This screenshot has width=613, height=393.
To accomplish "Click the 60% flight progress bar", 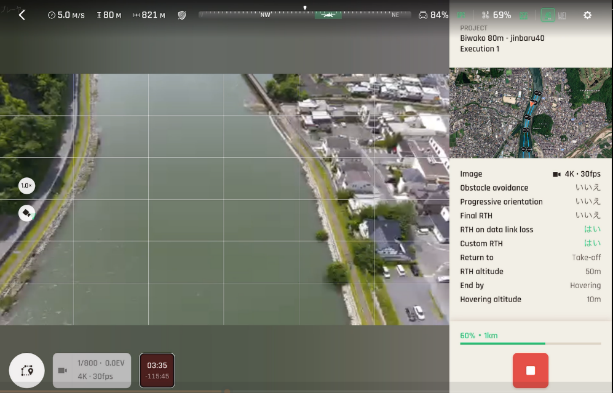I will 531,343.
